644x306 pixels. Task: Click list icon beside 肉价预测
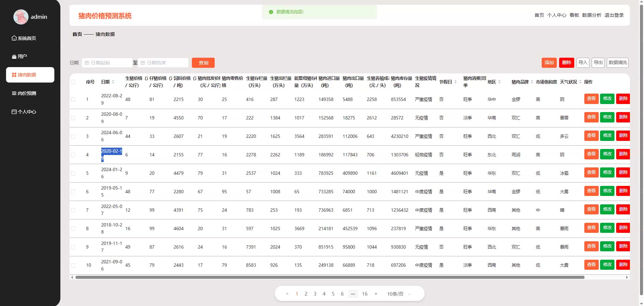tap(14, 93)
